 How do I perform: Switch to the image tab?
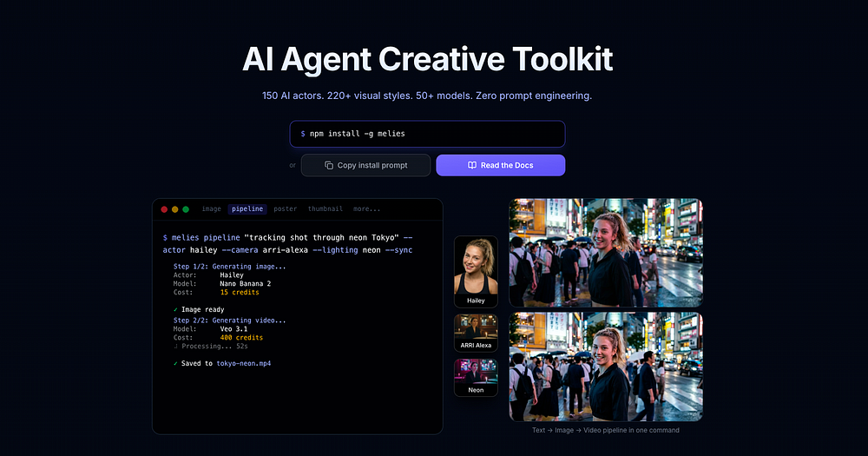pyautogui.click(x=212, y=208)
